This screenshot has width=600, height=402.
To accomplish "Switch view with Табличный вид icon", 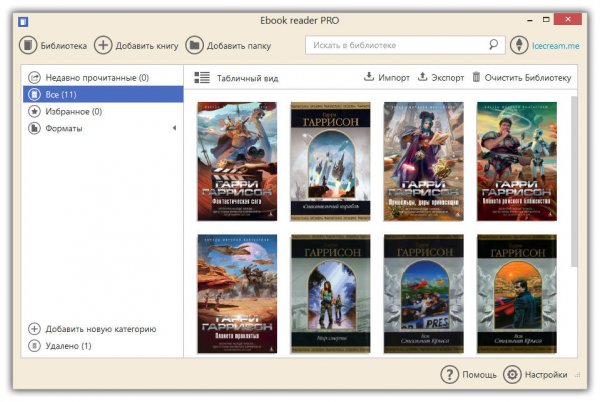I will click(x=202, y=78).
